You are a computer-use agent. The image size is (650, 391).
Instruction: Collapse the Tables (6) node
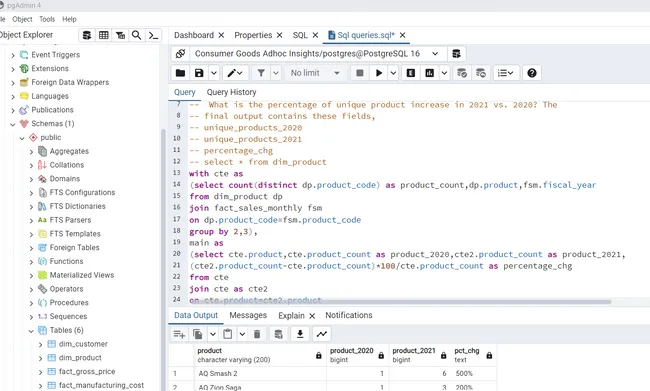(31, 331)
